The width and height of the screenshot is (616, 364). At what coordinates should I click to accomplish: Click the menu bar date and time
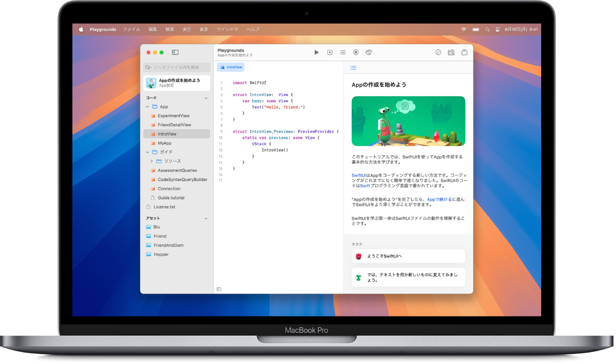[521, 29]
